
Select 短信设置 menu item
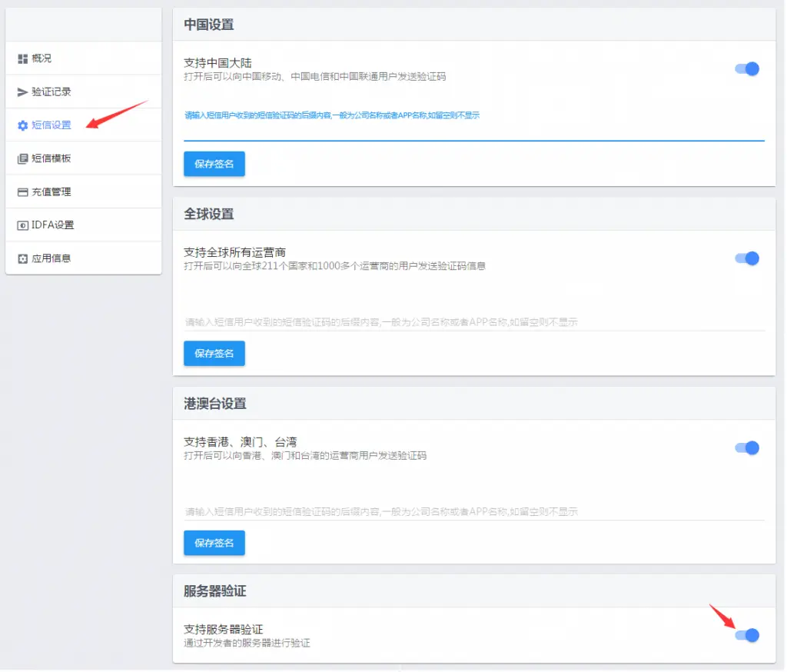(83, 125)
